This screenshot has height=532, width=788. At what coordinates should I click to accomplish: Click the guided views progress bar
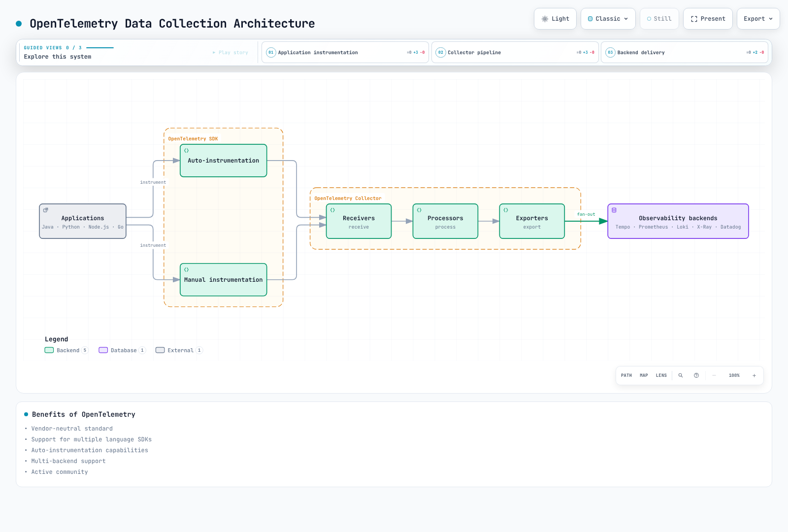pyautogui.click(x=100, y=48)
